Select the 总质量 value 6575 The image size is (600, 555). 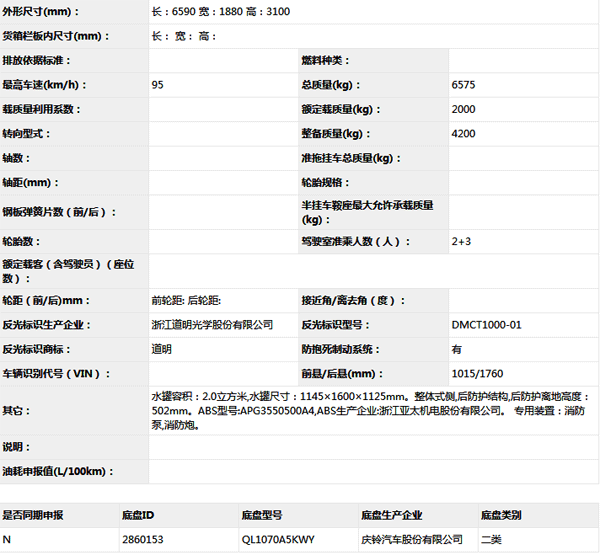coord(463,85)
